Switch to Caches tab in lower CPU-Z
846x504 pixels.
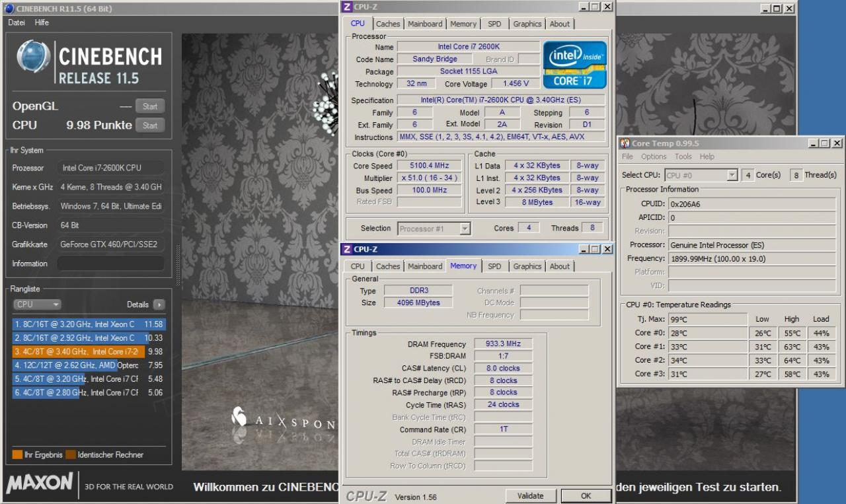(388, 266)
